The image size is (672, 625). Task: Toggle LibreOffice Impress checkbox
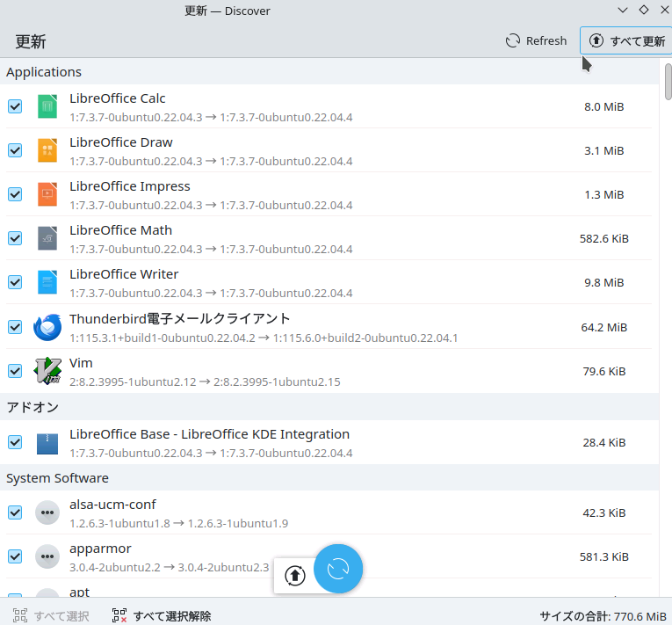click(15, 194)
